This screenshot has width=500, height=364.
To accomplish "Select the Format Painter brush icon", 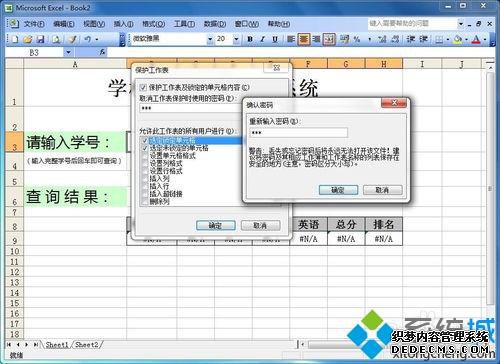I will [72, 39].
